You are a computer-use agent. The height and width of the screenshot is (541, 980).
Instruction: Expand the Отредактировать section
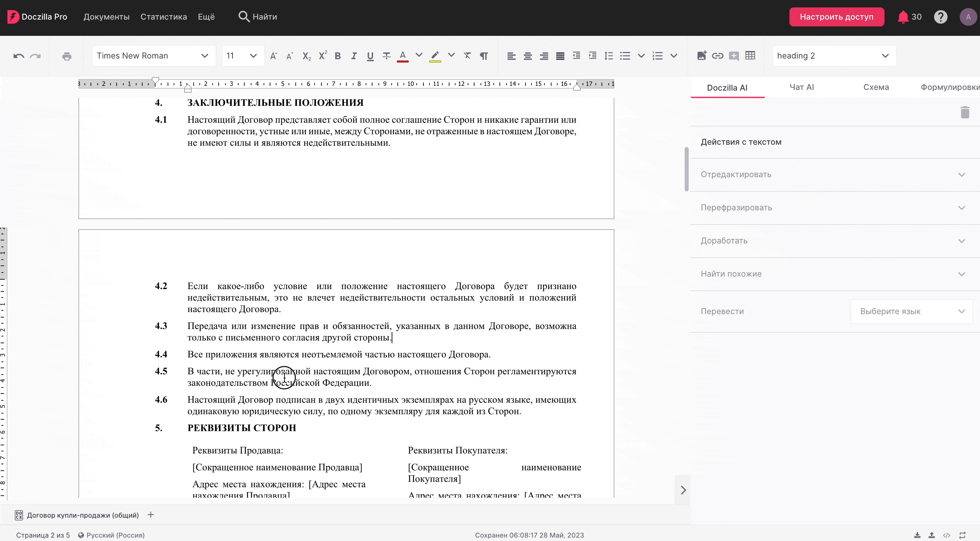pyautogui.click(x=835, y=174)
